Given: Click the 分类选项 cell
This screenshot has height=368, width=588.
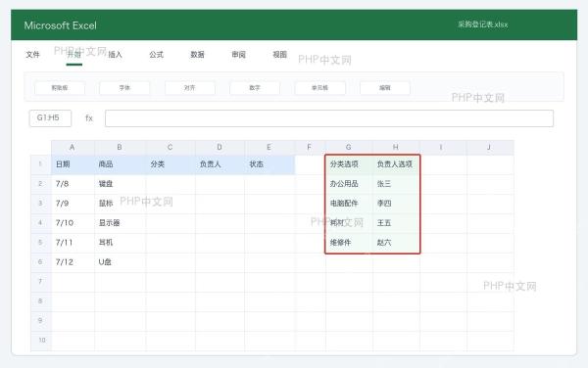Looking at the screenshot, I should [x=349, y=164].
